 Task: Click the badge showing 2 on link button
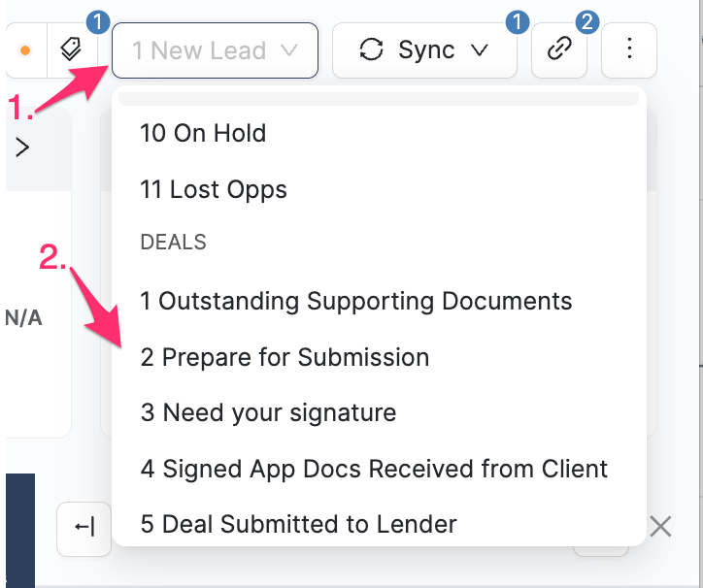[x=586, y=20]
